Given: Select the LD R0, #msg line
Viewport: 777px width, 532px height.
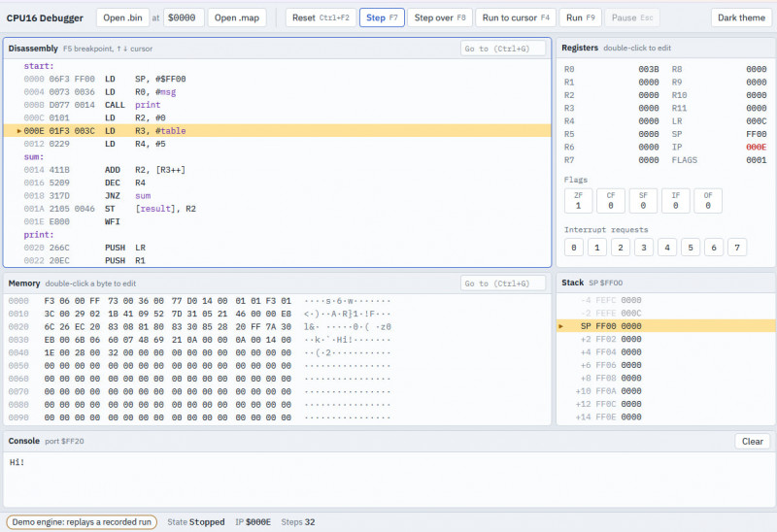Looking at the screenshot, I should point(277,91).
